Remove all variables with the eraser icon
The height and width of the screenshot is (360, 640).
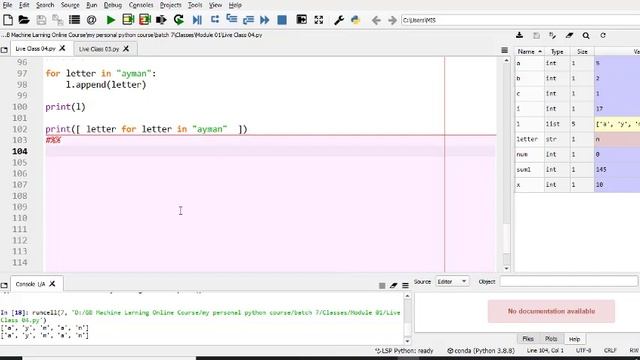click(x=569, y=36)
